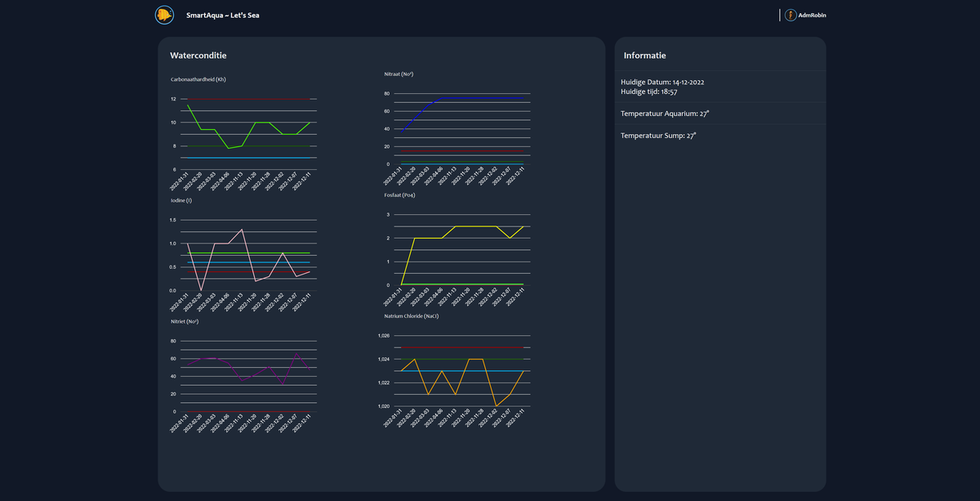Click the SmartAqua fish logo
This screenshot has height=501, width=980.
coord(166,15)
